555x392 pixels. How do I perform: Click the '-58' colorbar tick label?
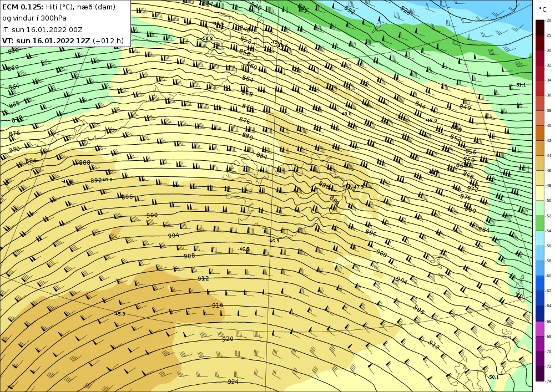[x=549, y=261]
